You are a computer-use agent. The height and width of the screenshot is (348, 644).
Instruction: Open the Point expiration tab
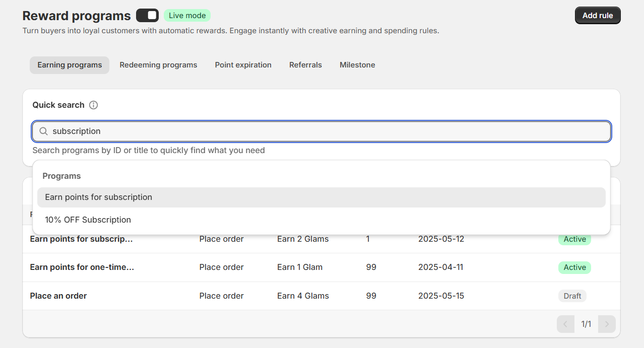coord(243,65)
